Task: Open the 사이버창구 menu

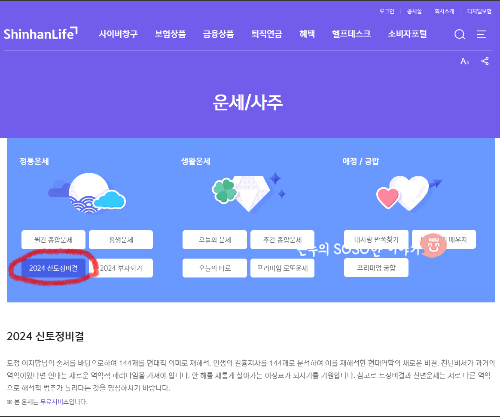Action: (118, 34)
